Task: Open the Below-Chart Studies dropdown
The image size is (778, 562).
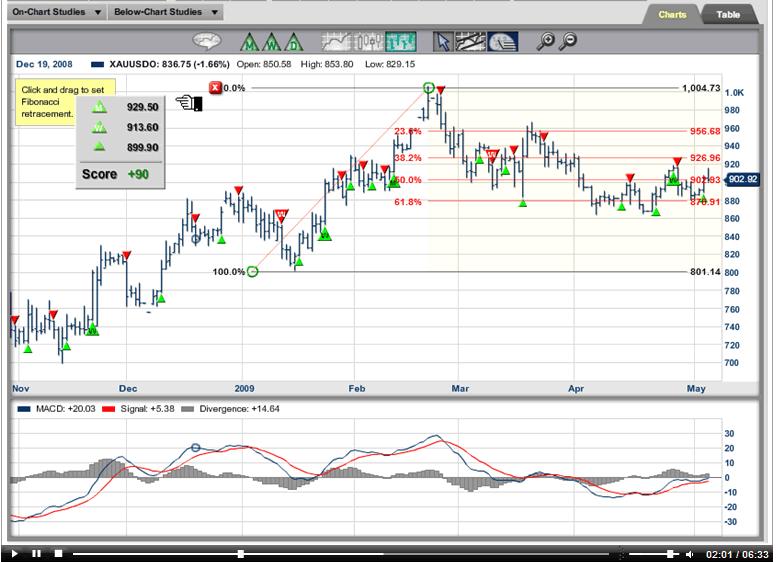Action: click(x=166, y=12)
